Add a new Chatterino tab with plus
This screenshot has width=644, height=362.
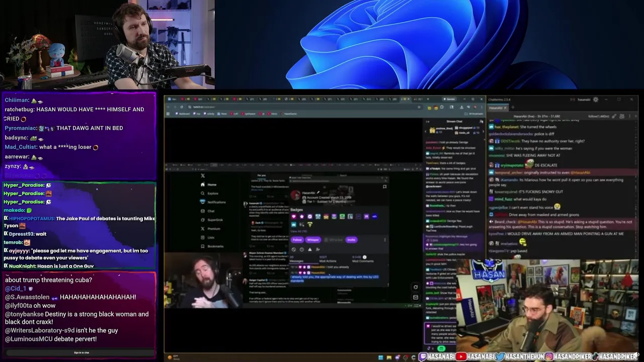(513, 107)
